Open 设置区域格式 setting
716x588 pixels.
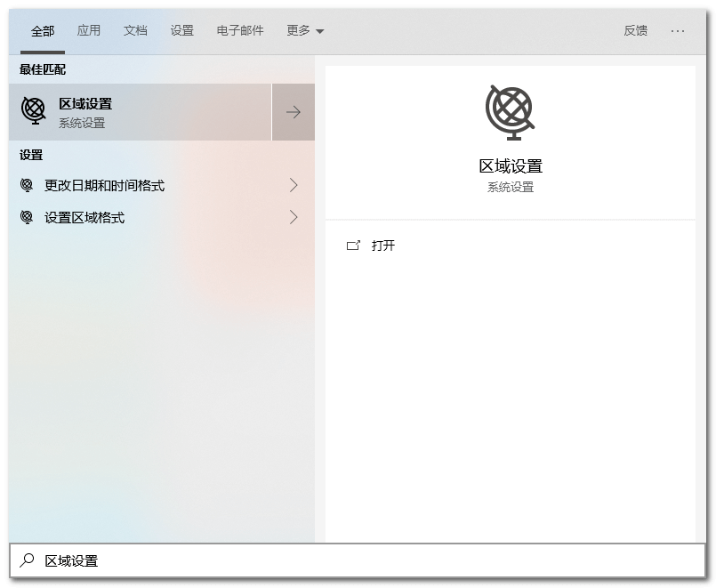(x=84, y=218)
